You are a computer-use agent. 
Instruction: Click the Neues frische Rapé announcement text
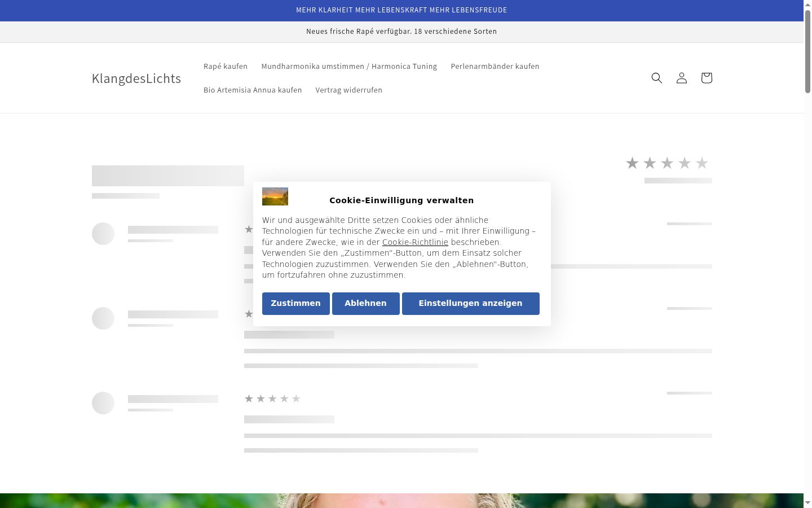[401, 32]
